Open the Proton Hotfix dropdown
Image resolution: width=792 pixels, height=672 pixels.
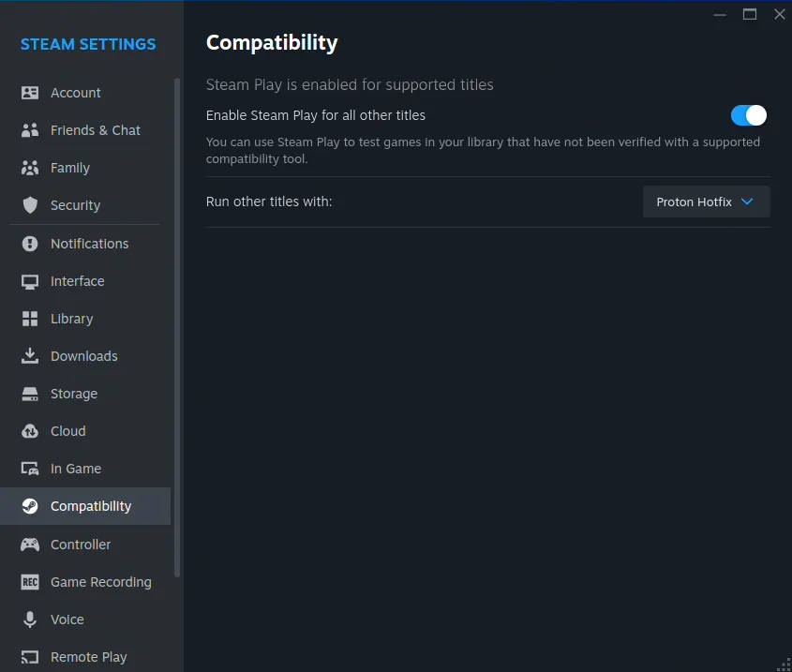coord(706,202)
